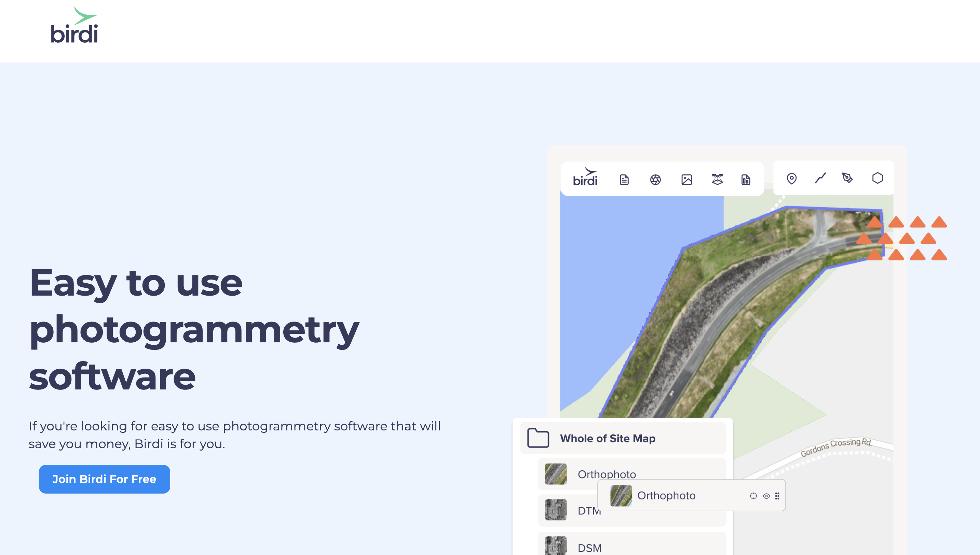Expand the Whole of Site Map folder
The height and width of the screenshot is (555, 980).
pyautogui.click(x=608, y=438)
